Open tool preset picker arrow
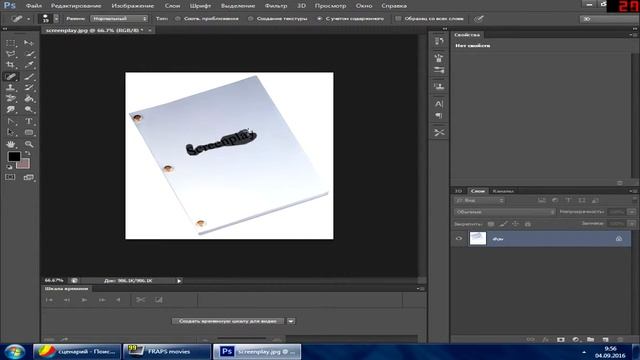This screenshot has height=360, width=640. tap(28, 19)
